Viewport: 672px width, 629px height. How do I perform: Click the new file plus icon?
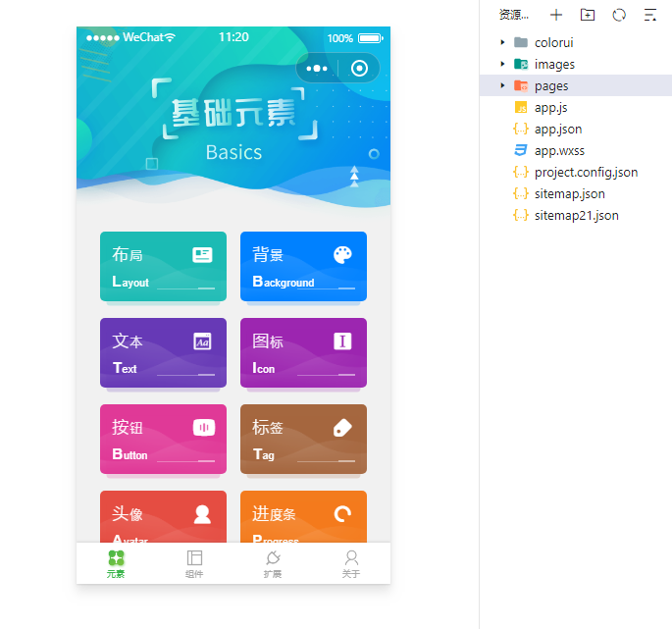click(556, 15)
